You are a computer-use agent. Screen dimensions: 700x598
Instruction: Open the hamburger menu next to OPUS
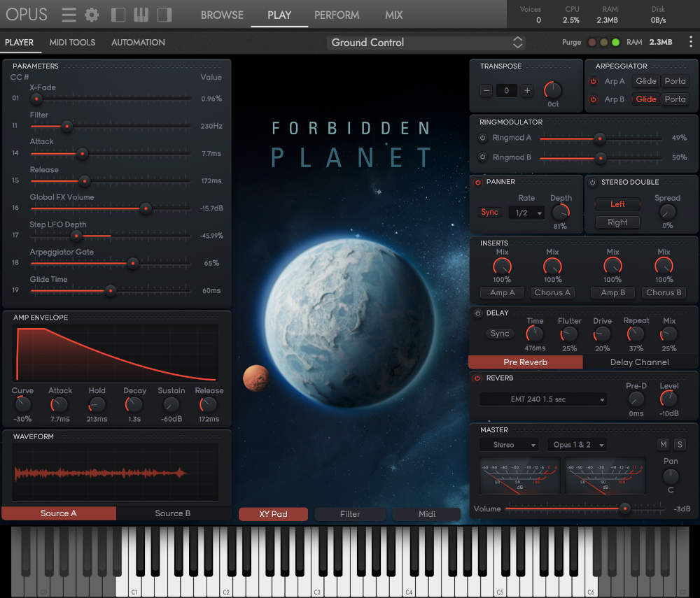(68, 14)
